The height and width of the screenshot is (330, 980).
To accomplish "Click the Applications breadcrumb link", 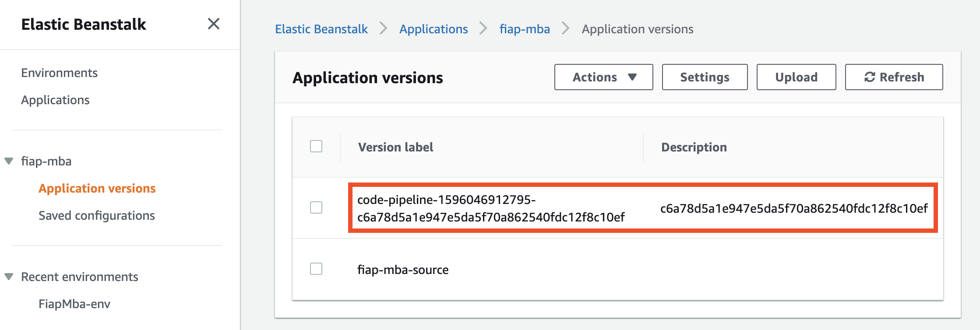I will (433, 29).
